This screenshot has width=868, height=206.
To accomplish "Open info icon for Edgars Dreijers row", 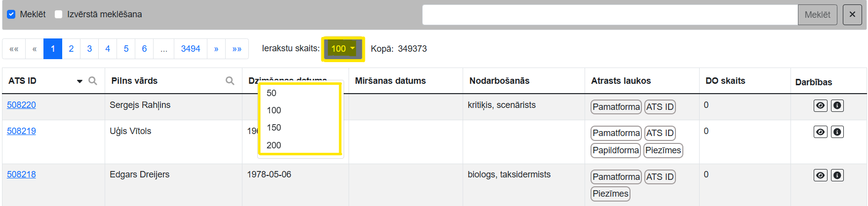I will tap(837, 175).
